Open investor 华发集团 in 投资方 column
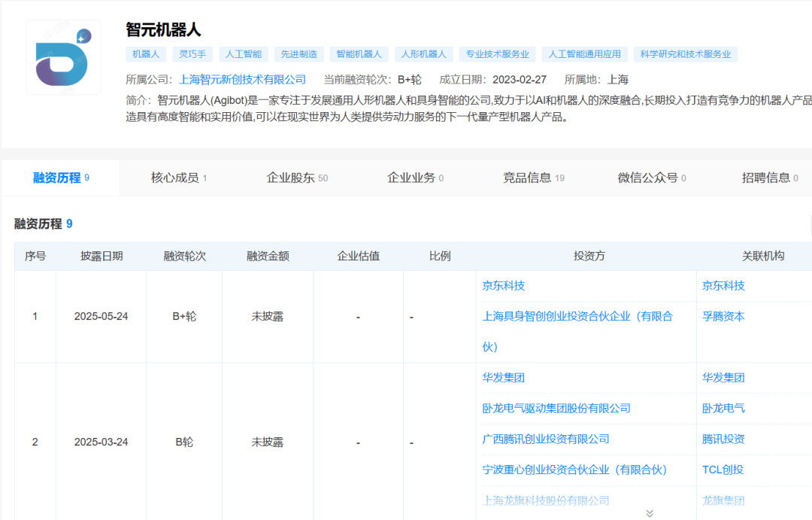 [x=503, y=378]
